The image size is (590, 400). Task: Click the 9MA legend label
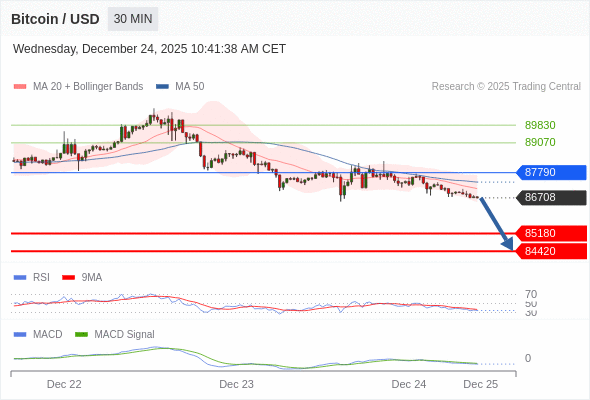tap(92, 278)
